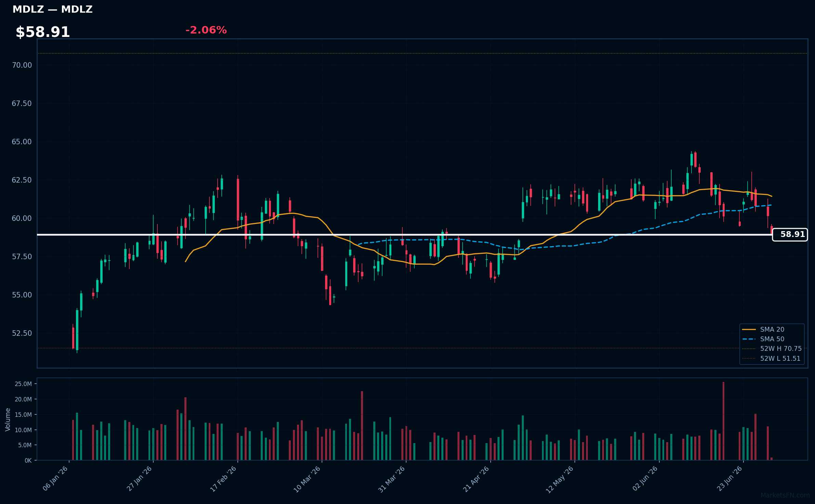Click the 52.50 price axis label

coord(22,333)
